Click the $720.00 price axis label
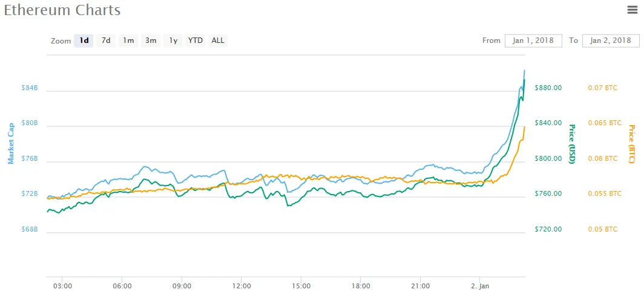 click(548, 229)
